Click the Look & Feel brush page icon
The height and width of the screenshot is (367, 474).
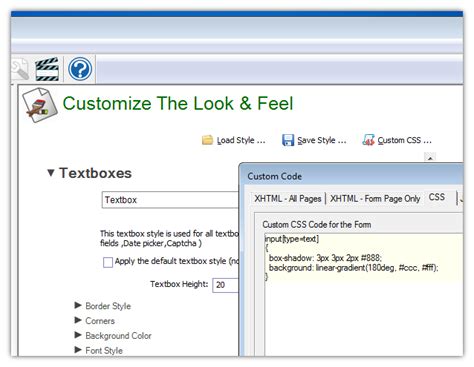pyautogui.click(x=40, y=105)
